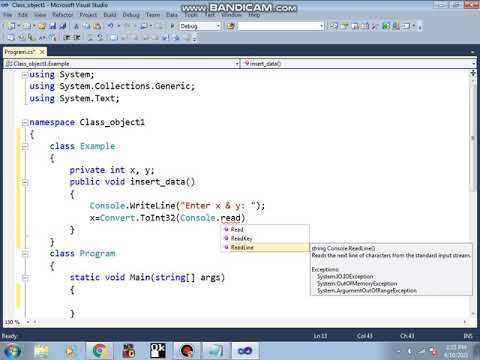Collapse the class Program block
The image size is (480, 360).
pos(25,254)
